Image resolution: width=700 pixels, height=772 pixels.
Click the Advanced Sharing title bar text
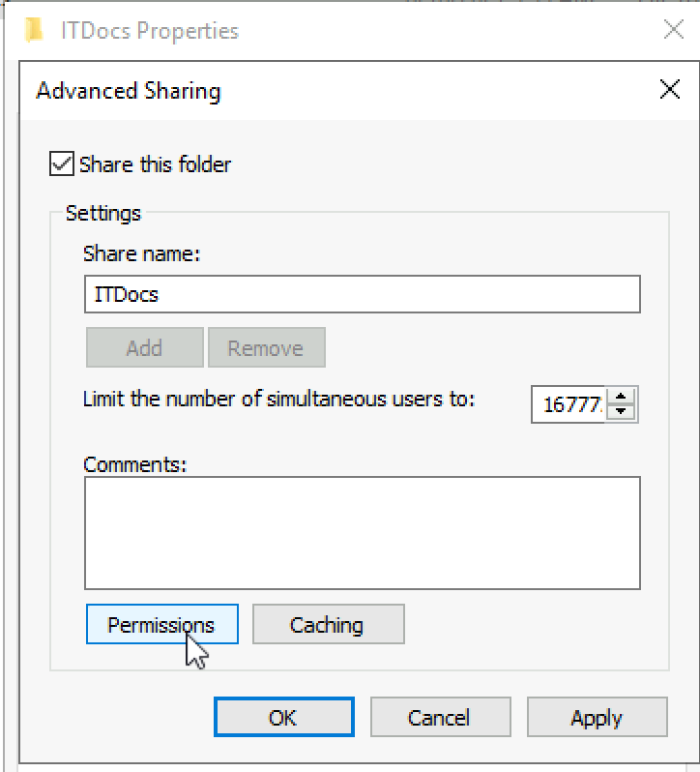tap(129, 91)
